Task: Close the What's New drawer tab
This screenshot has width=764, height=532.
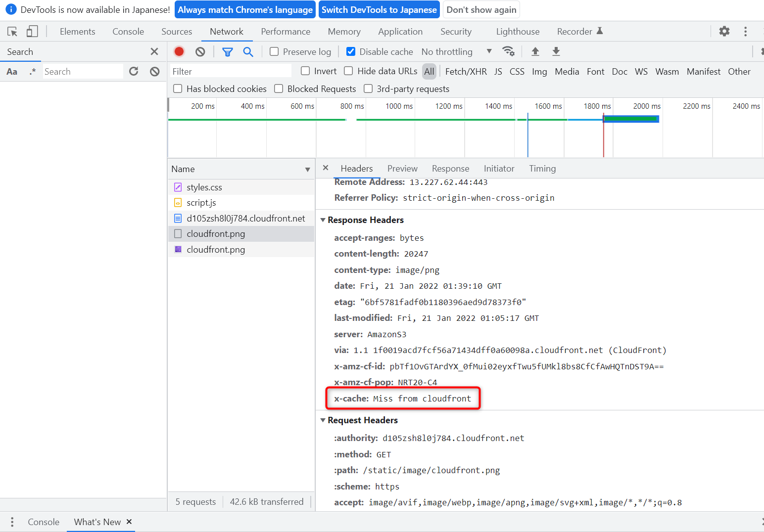Action: (129, 522)
